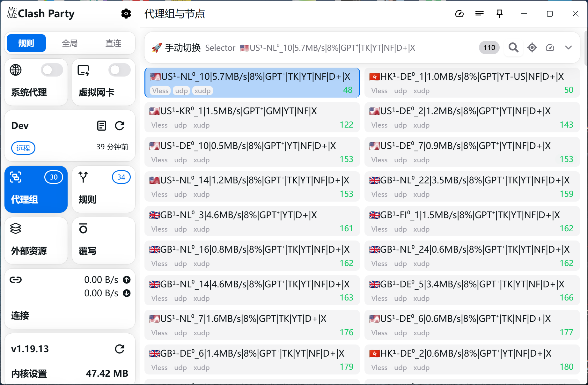588x385 pixels.
Task: Select node GB¹-FI⁰_1|1.5MB/s
Action: 472,221
